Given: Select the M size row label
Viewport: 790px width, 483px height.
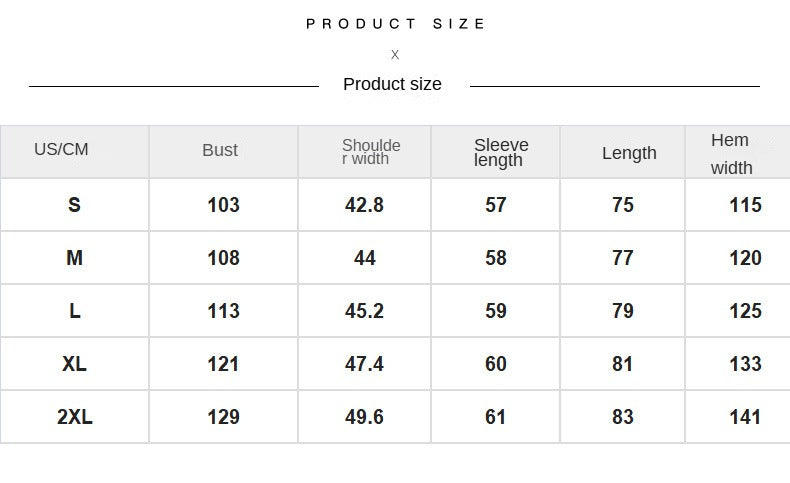Looking at the screenshot, I should pos(74,258).
